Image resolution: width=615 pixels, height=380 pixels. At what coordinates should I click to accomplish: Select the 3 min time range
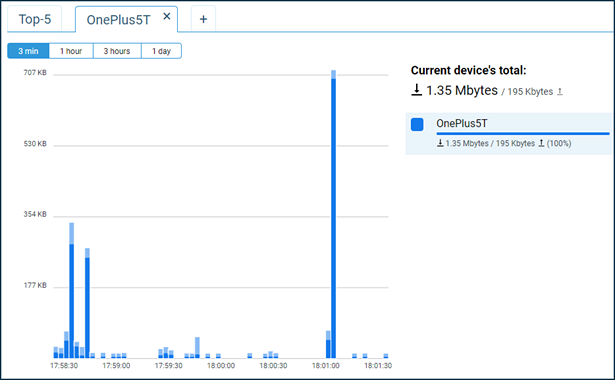28,51
